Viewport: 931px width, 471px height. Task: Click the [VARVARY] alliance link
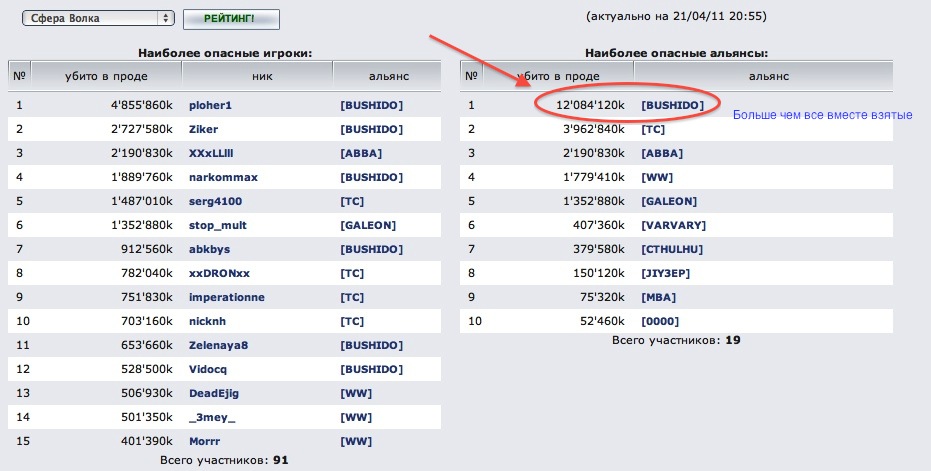(673, 225)
